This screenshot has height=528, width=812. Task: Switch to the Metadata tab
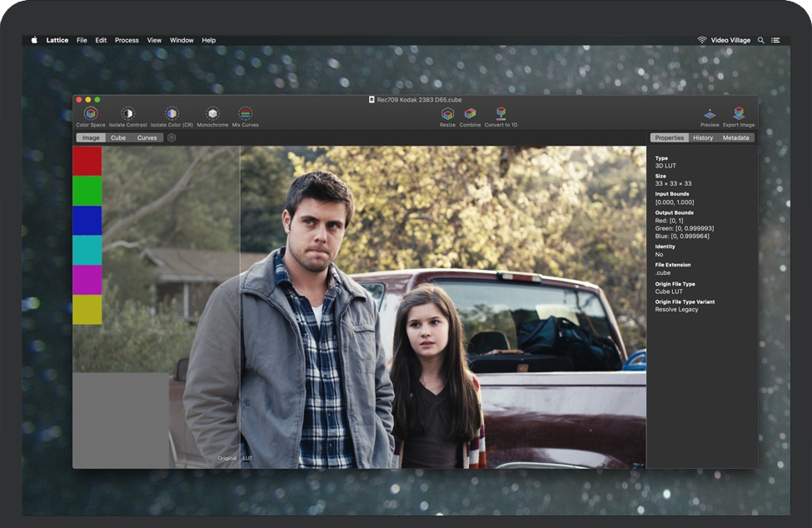(x=735, y=137)
